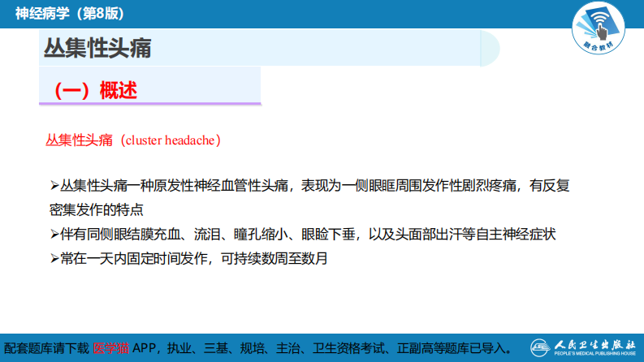Click the People's Medical Publishing House logo
Screen dimensions: 644x362
click(583, 347)
